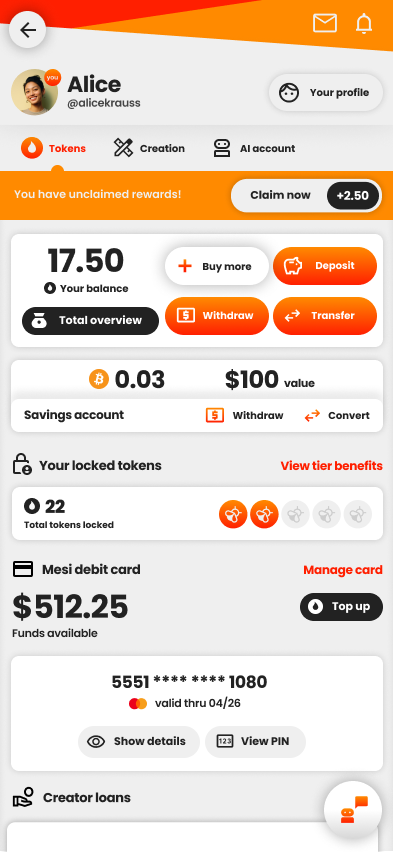Click the locked tokens padlock icon
This screenshot has width=393, height=852.
click(22, 465)
